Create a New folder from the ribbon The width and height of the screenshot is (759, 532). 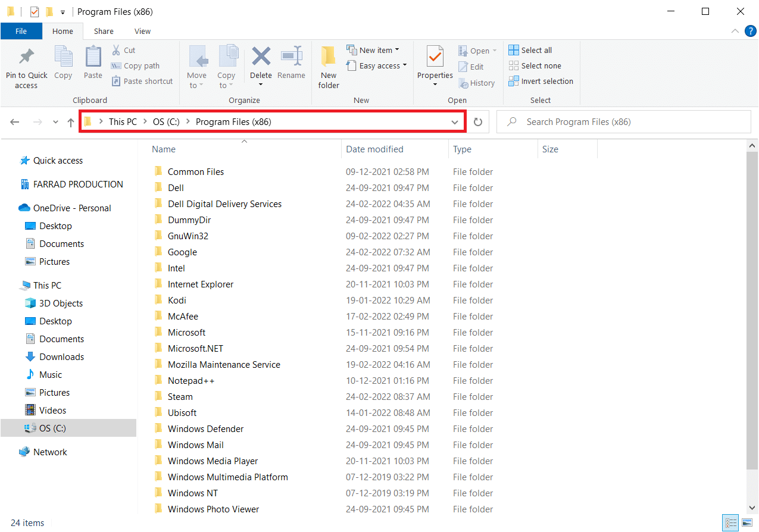329,67
